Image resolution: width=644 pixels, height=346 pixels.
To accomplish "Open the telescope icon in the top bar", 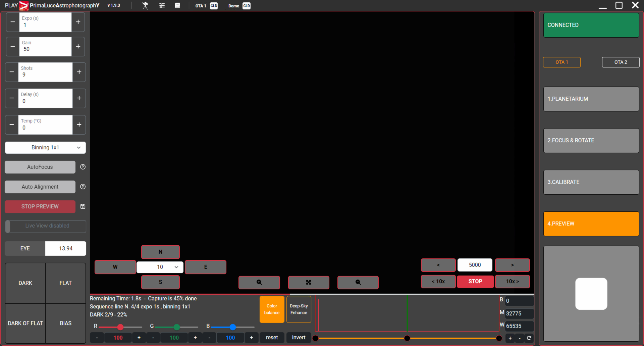I will pyautogui.click(x=145, y=5).
